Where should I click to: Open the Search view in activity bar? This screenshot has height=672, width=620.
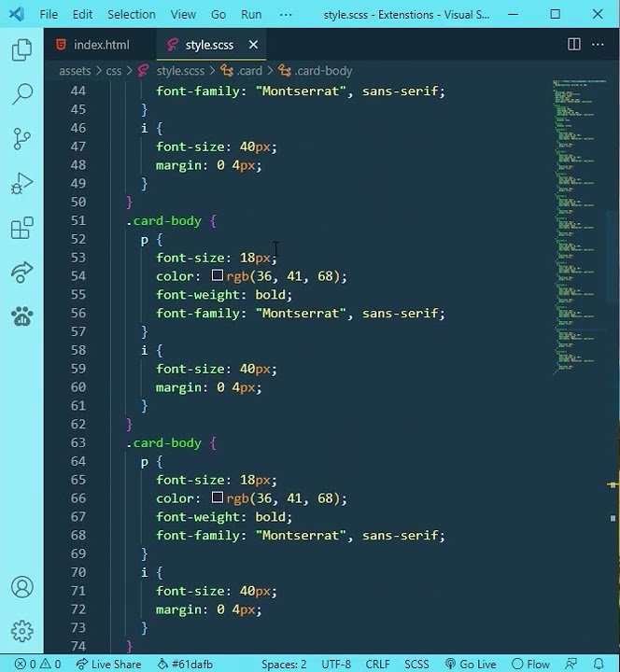[x=21, y=94]
